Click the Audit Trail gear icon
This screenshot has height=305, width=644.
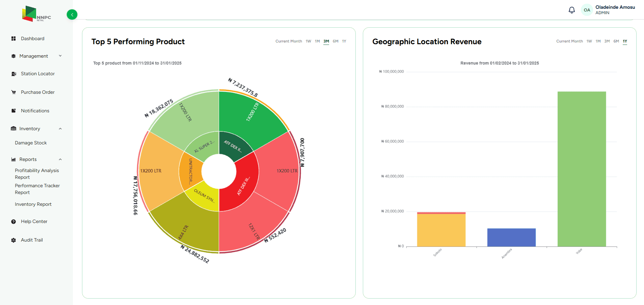pyautogui.click(x=14, y=240)
